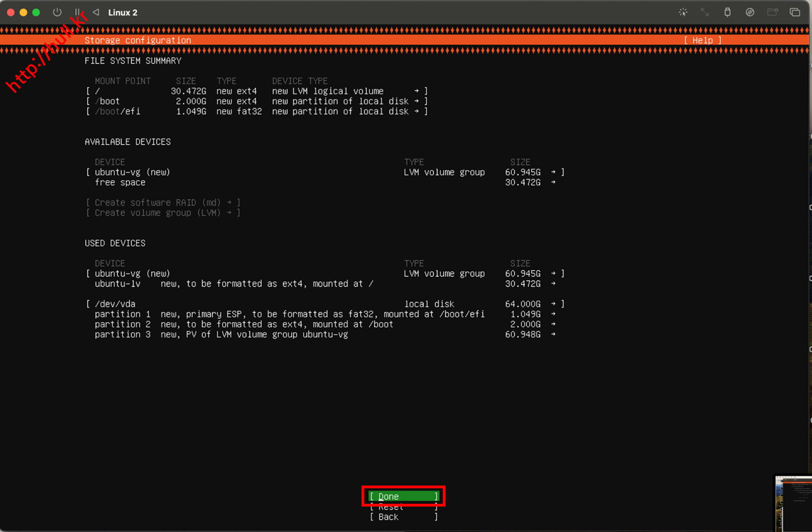Open partition 3 LVM PV row

325,334
